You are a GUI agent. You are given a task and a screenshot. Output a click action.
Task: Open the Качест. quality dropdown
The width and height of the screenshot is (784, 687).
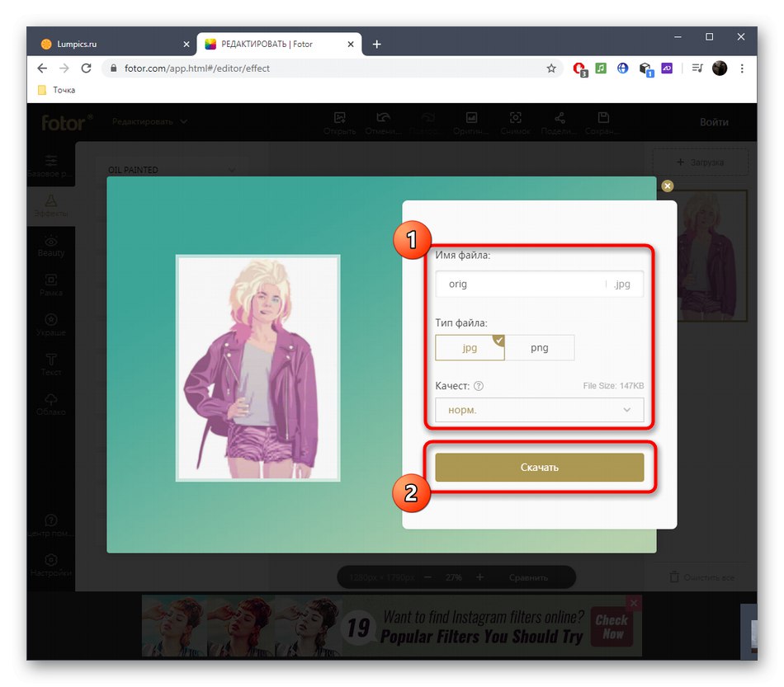click(539, 410)
